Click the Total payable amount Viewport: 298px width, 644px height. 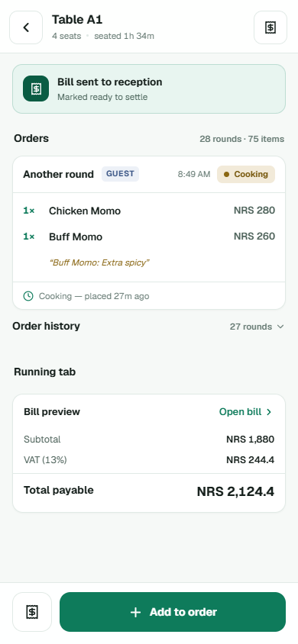click(235, 491)
